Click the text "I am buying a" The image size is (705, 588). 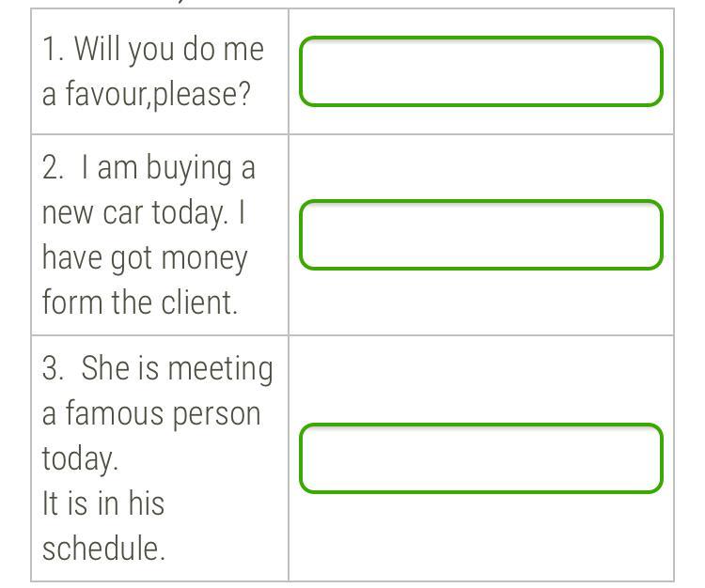point(168,168)
